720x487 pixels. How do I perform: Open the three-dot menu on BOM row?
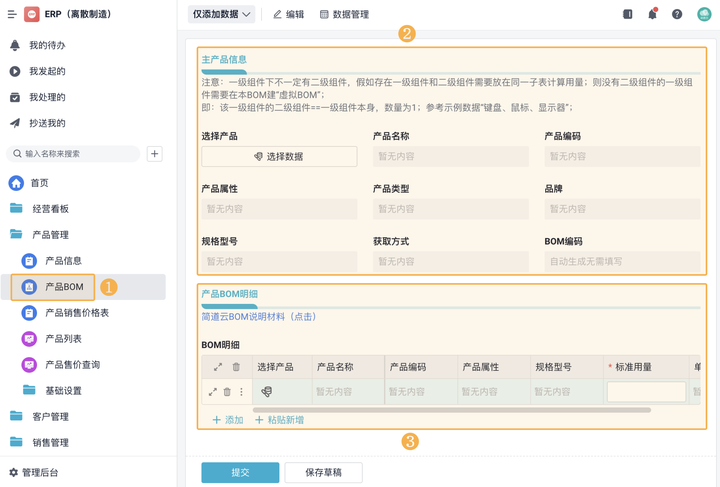point(241,392)
